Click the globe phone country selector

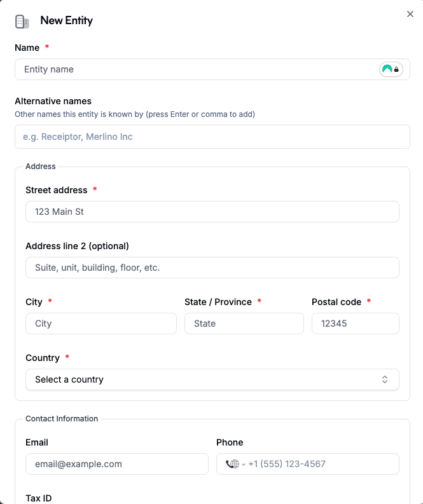pyautogui.click(x=235, y=464)
